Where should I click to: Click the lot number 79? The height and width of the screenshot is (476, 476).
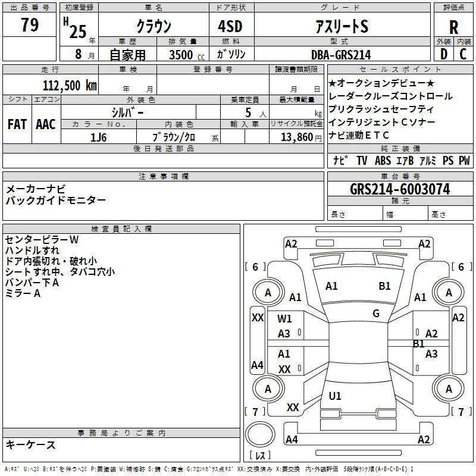coord(29,24)
